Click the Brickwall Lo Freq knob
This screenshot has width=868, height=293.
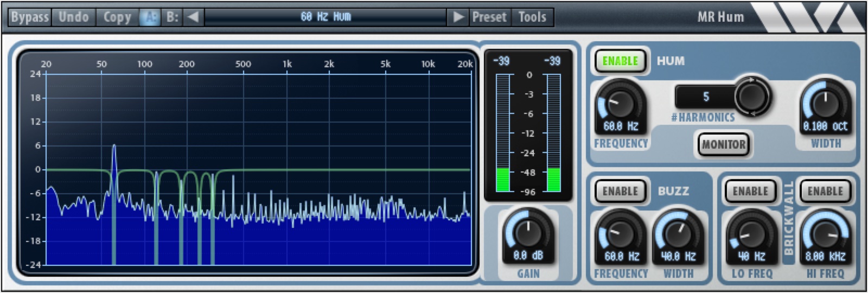tap(751, 232)
